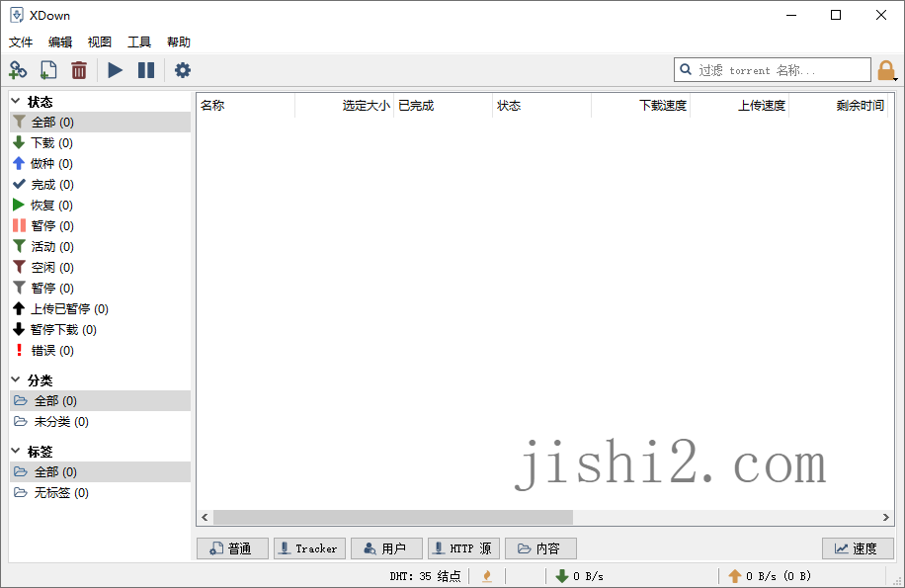
Task: Select the 下载 (0) filter
Action: pyautogui.click(x=101, y=142)
